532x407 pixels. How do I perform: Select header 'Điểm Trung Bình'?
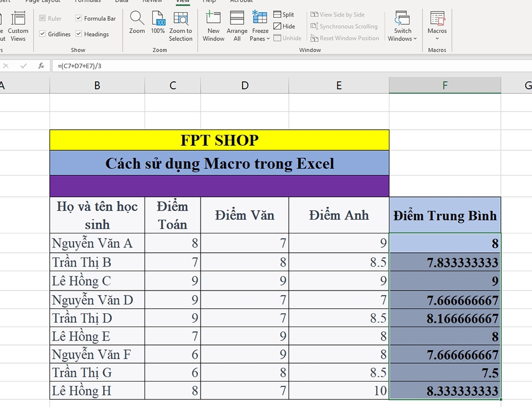click(445, 215)
